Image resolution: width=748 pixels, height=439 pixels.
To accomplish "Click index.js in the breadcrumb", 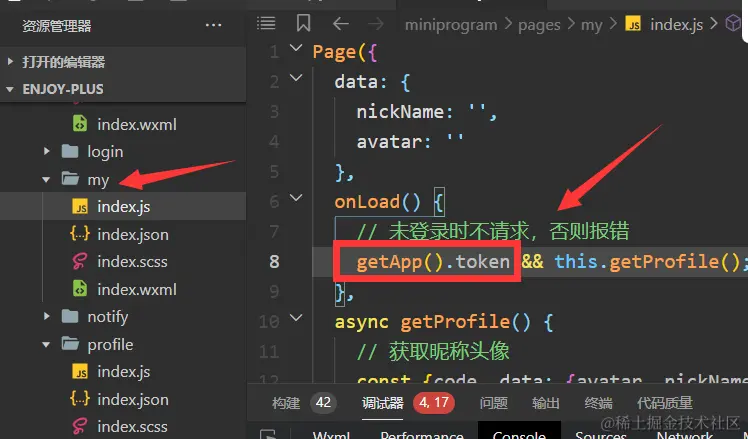I will click(676, 24).
